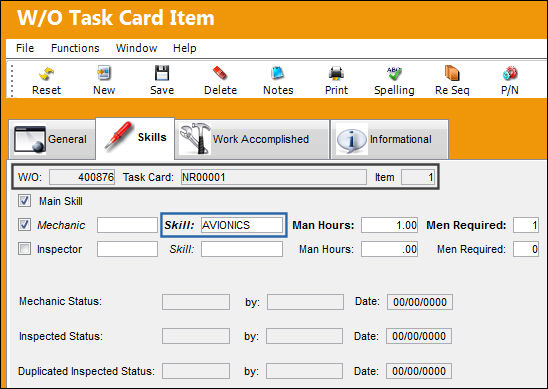Enable the Inspector checkbox
The width and height of the screenshot is (548, 389).
point(24,248)
